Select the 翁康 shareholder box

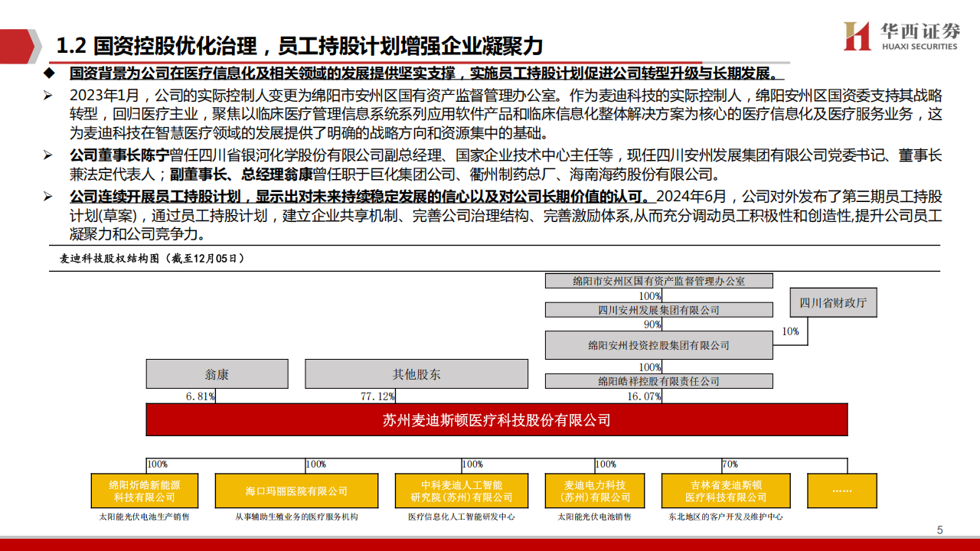tap(217, 374)
